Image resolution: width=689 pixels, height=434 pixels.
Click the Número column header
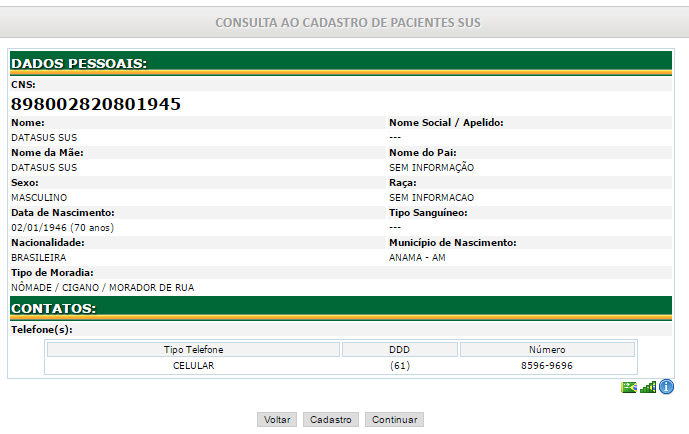coord(547,350)
